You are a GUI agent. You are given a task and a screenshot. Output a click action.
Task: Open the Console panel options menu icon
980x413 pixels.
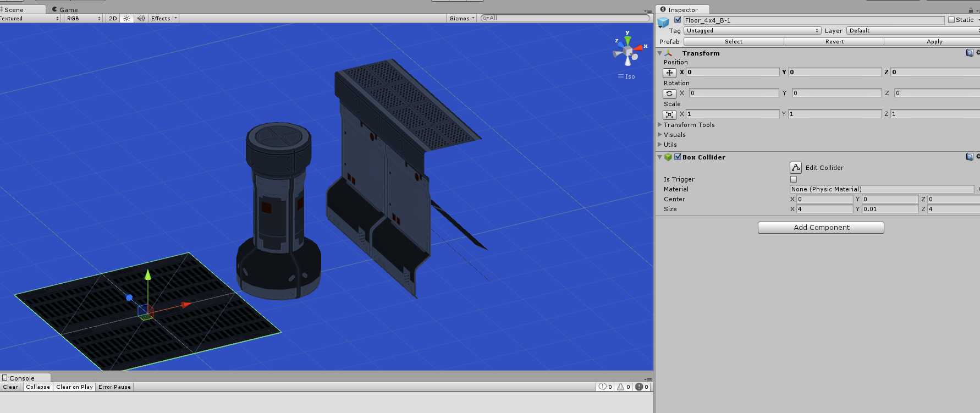click(648, 379)
